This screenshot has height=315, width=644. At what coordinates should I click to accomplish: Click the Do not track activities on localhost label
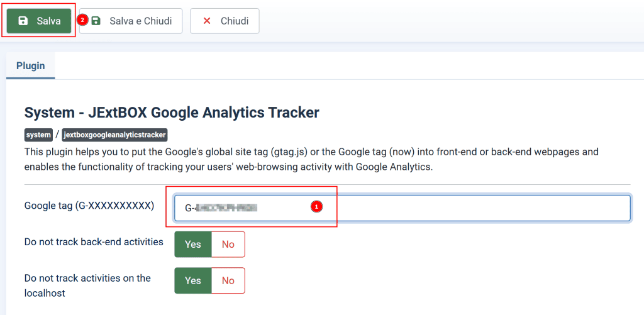tap(87, 286)
